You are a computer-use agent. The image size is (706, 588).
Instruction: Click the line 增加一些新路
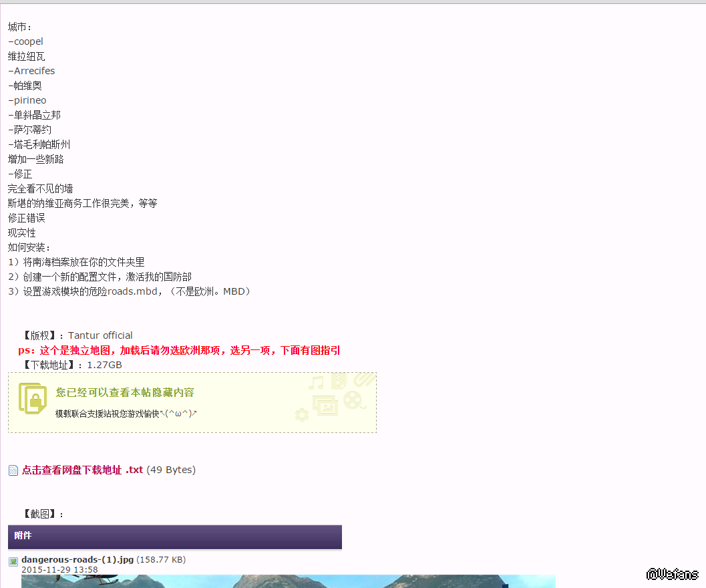click(36, 159)
